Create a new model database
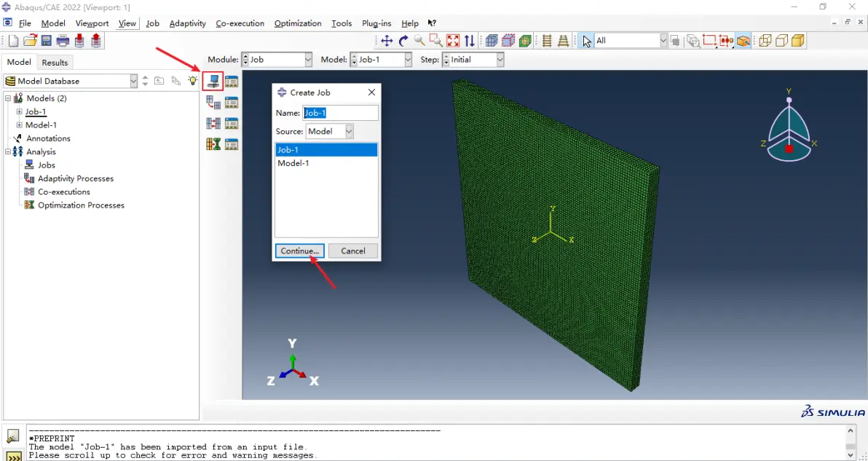868x461 pixels. point(13,40)
